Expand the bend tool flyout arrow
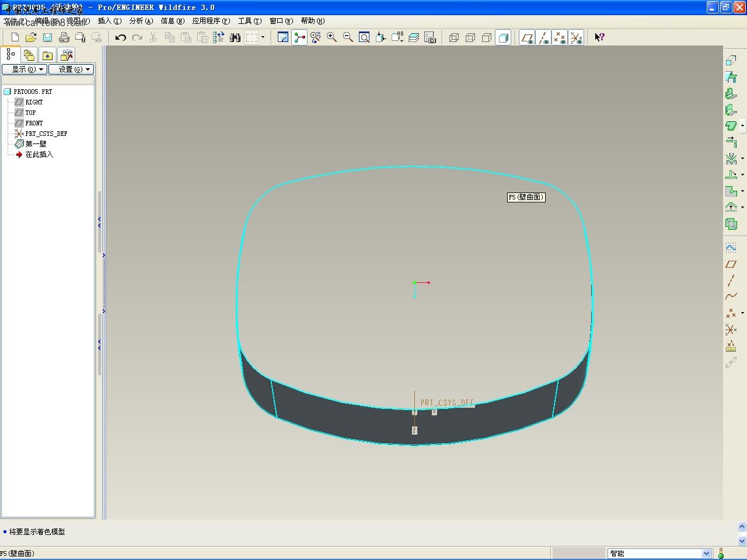The image size is (747, 560). tap(742, 159)
